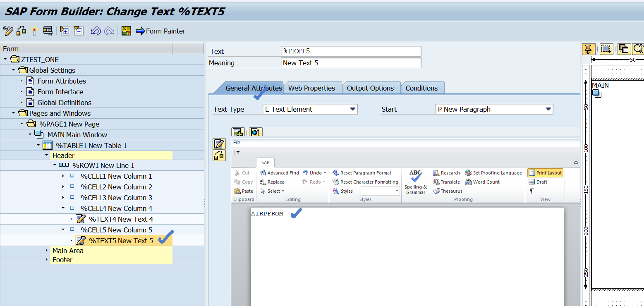Click the wand Activate icon in the toolbar
The image size is (644, 306).
pos(34,31)
